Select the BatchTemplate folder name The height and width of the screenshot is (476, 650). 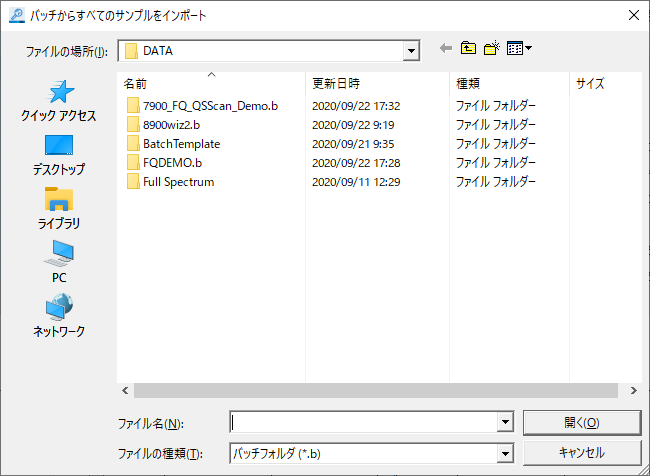click(182, 144)
